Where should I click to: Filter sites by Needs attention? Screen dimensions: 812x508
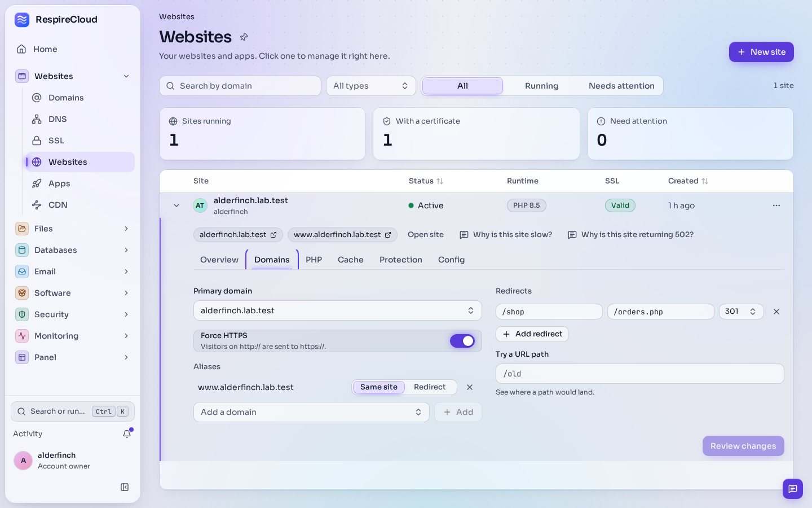(x=621, y=86)
